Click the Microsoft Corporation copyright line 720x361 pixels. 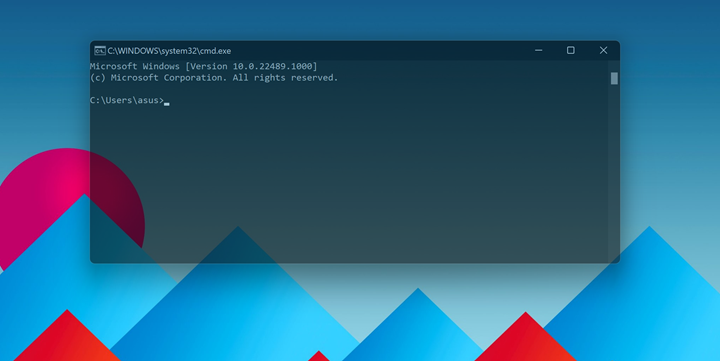click(x=214, y=78)
